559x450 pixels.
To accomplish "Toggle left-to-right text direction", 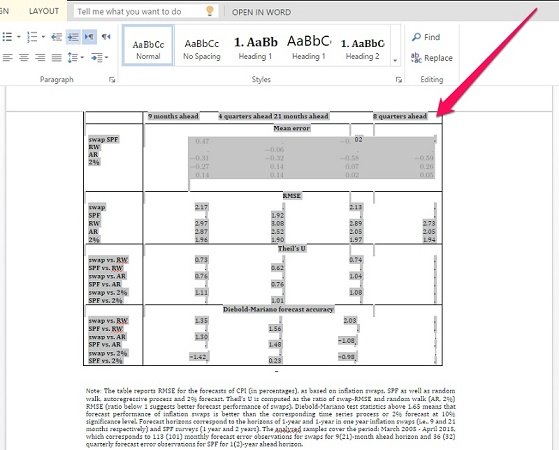I will 89,37.
